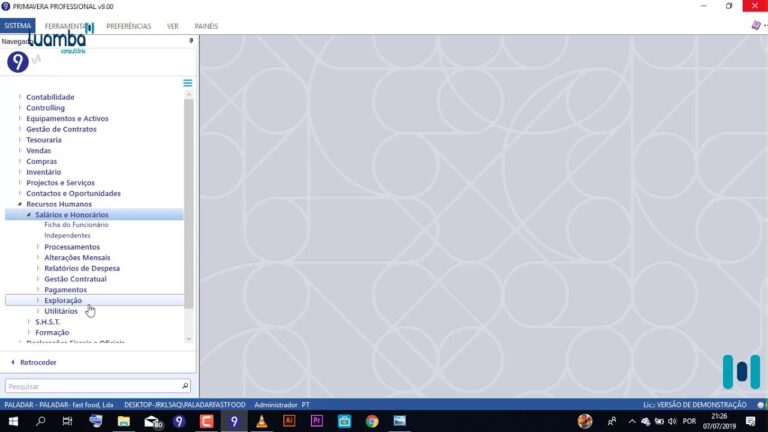Select Relatórios de Despesa tree item
Screen dimensions: 768x432
[82, 268]
